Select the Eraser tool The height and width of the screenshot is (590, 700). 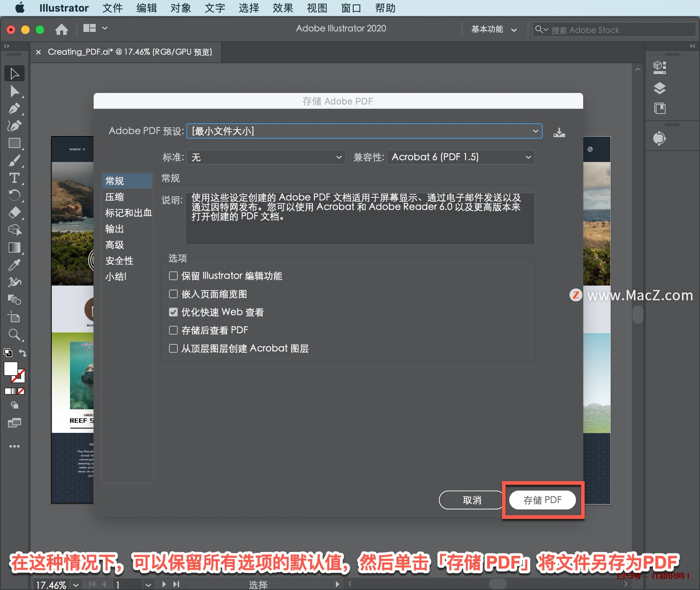(15, 213)
